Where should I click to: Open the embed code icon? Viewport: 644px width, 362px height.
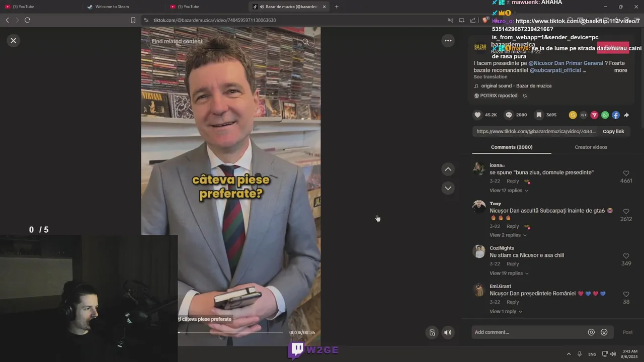pos(584,115)
